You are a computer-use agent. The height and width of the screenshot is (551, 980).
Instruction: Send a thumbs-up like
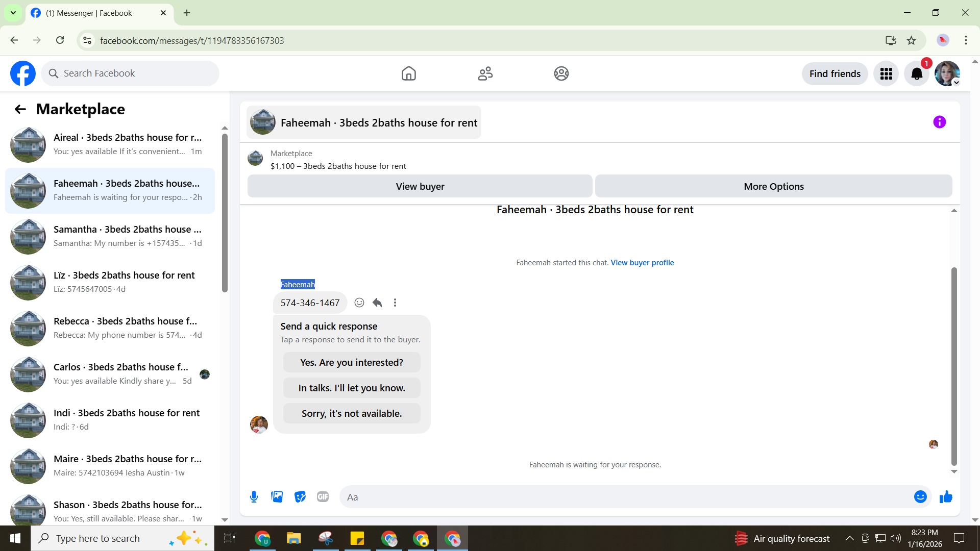coord(946,497)
